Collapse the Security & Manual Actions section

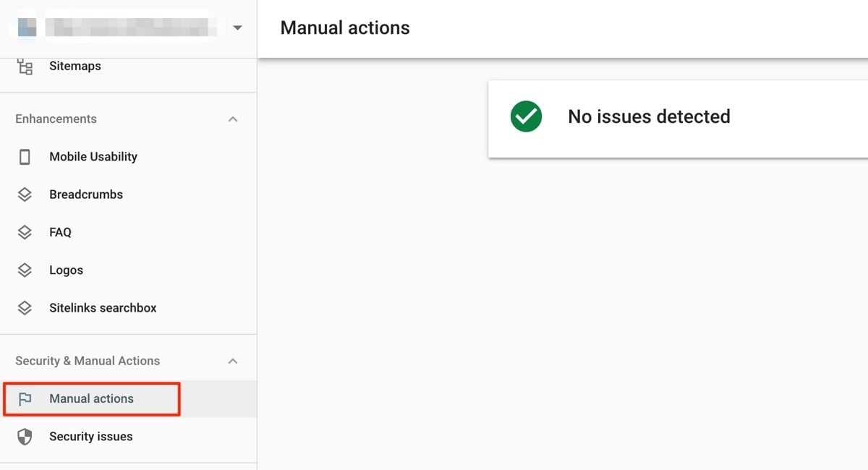tap(233, 360)
